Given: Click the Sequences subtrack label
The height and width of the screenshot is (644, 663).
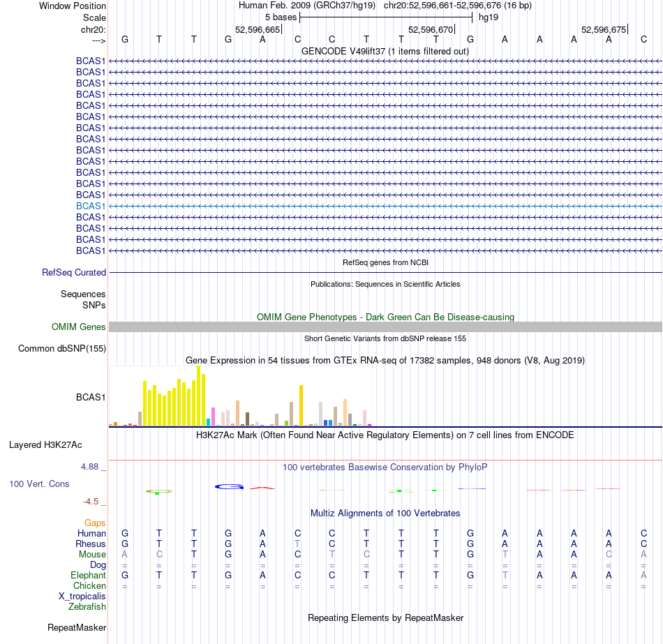Looking at the screenshot, I should 83,294.
